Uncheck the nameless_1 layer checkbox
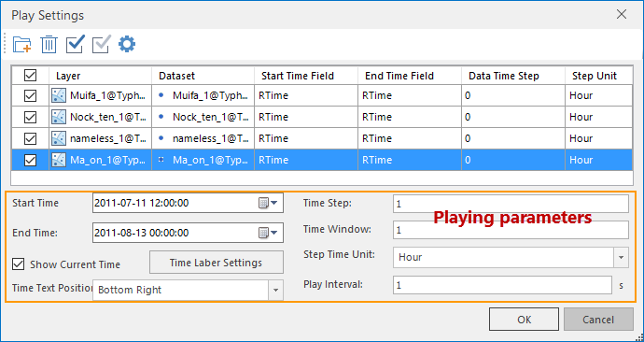 [31, 138]
